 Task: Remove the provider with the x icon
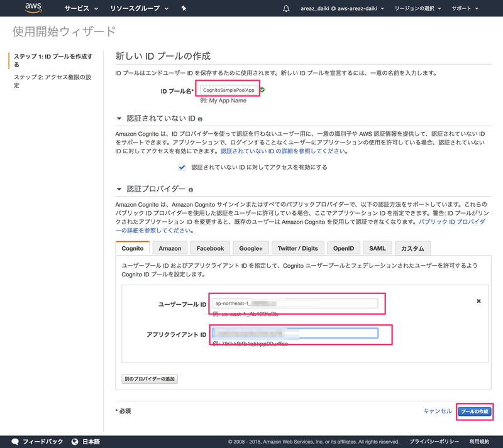[478, 301]
